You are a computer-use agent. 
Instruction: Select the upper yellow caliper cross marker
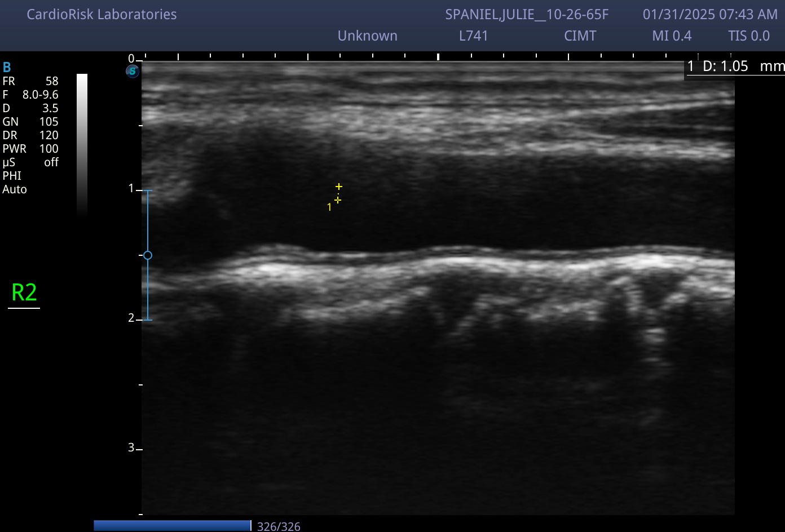[x=339, y=187]
